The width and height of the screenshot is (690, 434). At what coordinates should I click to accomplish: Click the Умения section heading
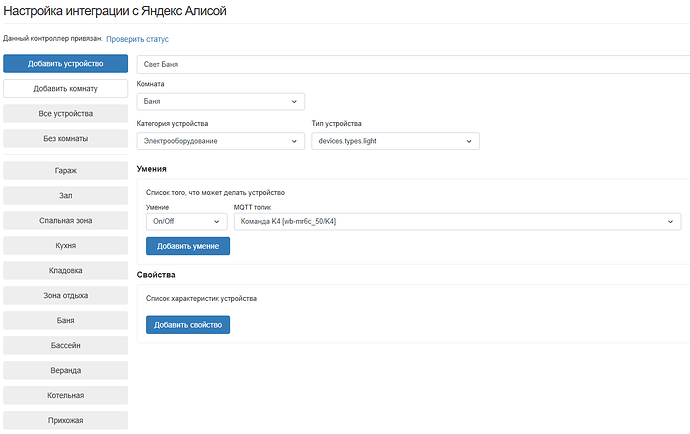151,169
